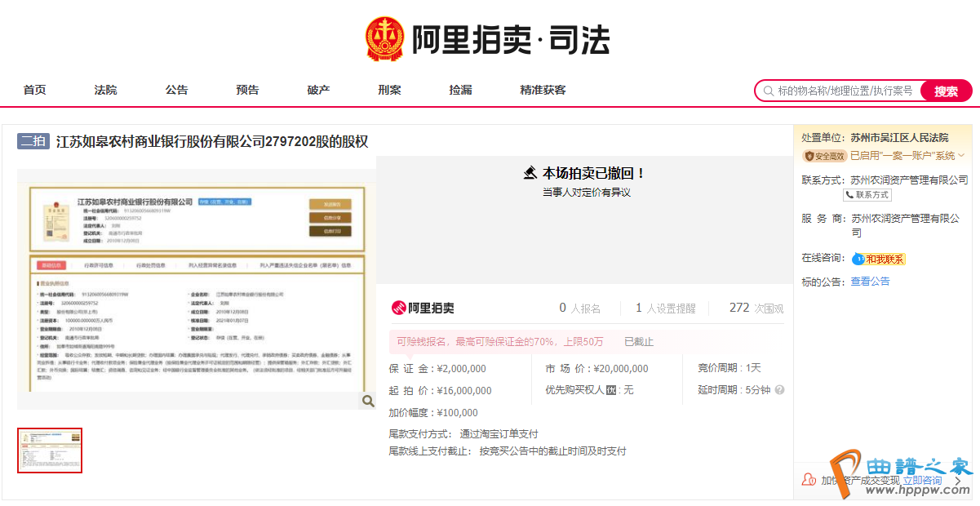Click the image zoom magnifier icon
Viewport: 980px width, 506px height.
click(x=368, y=401)
